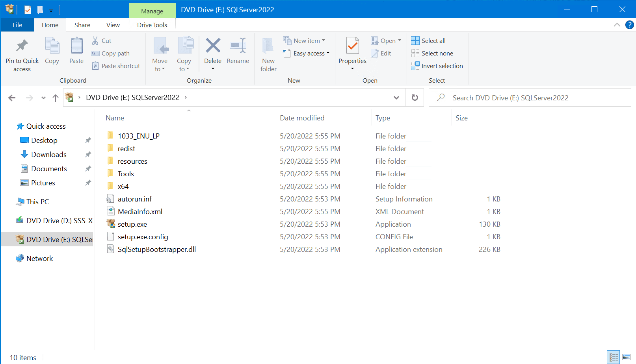Open the address bar history dropdown

(396, 97)
